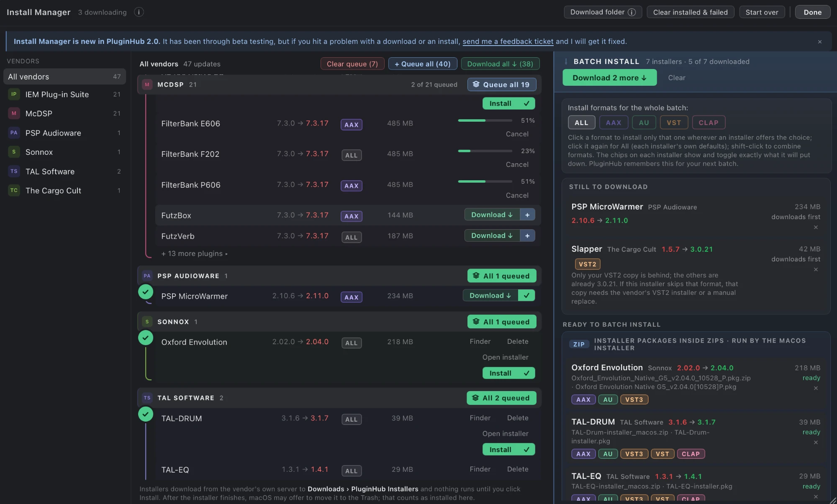Screen dimensions: 837x504
Task: Remove Slapper from still-to-download list
Action: [x=816, y=269]
